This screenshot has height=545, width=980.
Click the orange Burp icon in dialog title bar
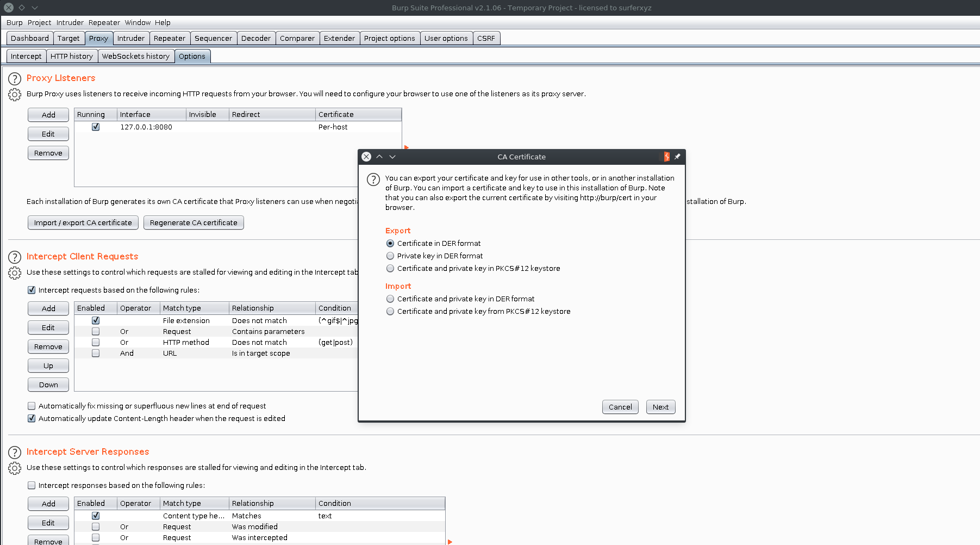(666, 157)
